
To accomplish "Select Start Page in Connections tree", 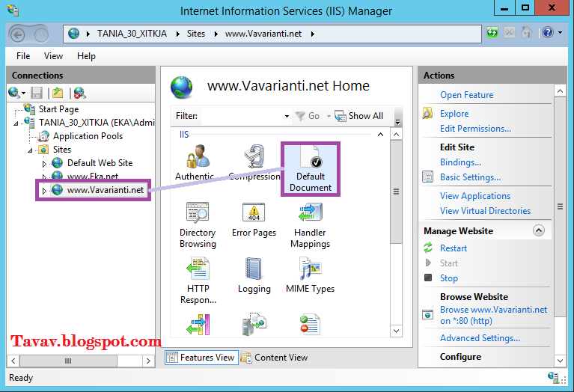I will tap(58, 109).
